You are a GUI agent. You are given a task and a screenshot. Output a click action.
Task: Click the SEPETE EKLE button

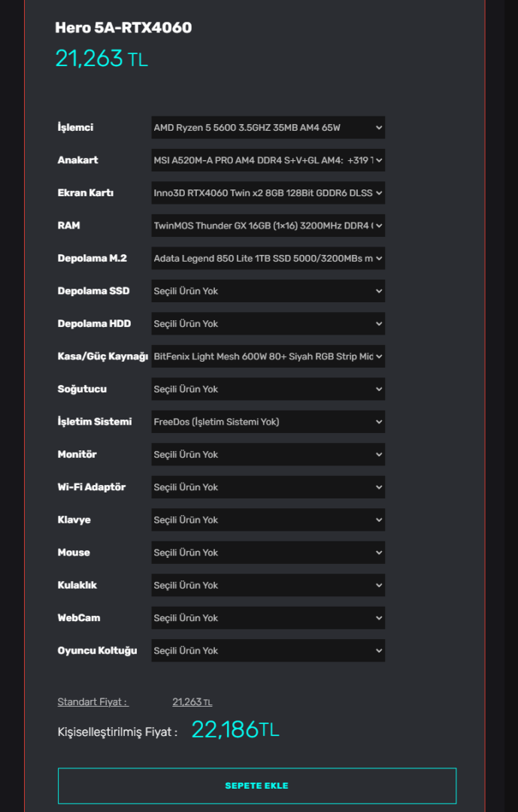256,786
